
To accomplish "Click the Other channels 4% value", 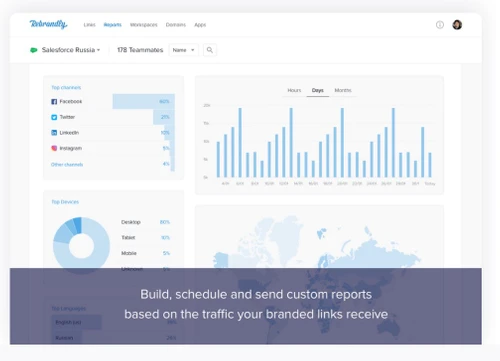I will (x=166, y=164).
